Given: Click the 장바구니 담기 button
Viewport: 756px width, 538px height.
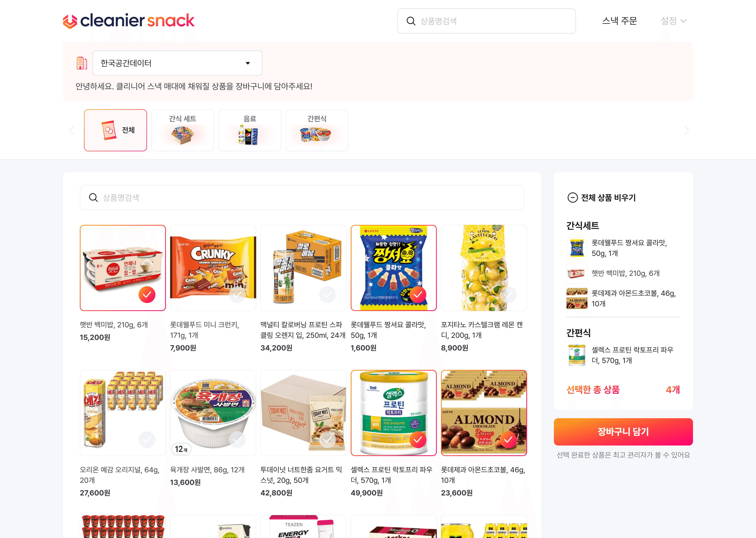Looking at the screenshot, I should tap(623, 432).
